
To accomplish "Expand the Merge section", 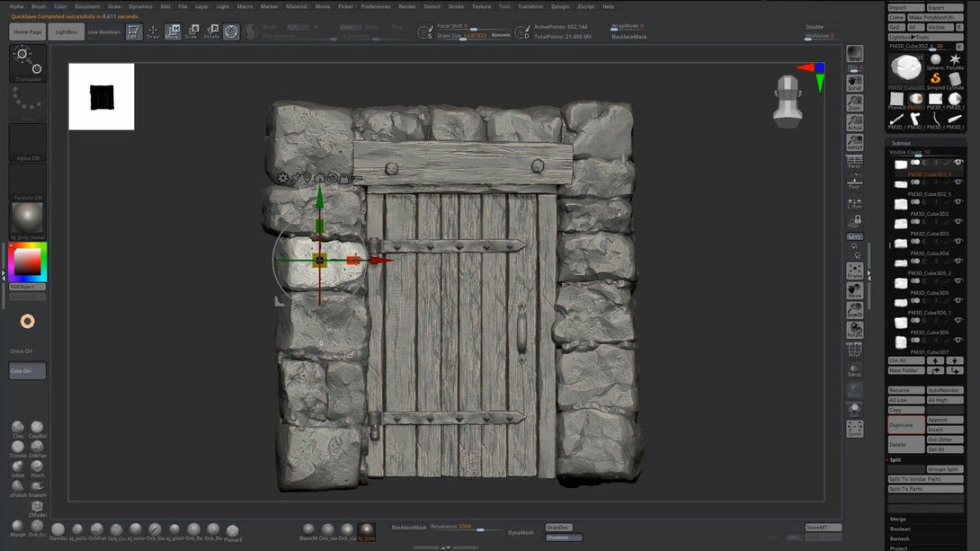I will 898,520.
